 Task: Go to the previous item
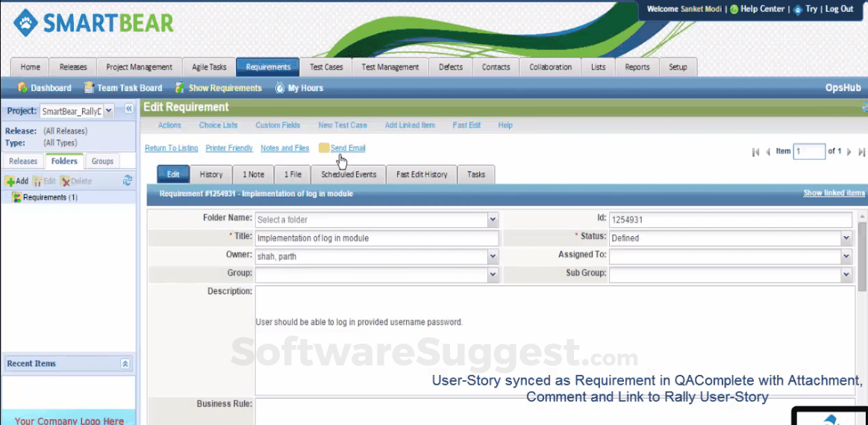click(768, 152)
